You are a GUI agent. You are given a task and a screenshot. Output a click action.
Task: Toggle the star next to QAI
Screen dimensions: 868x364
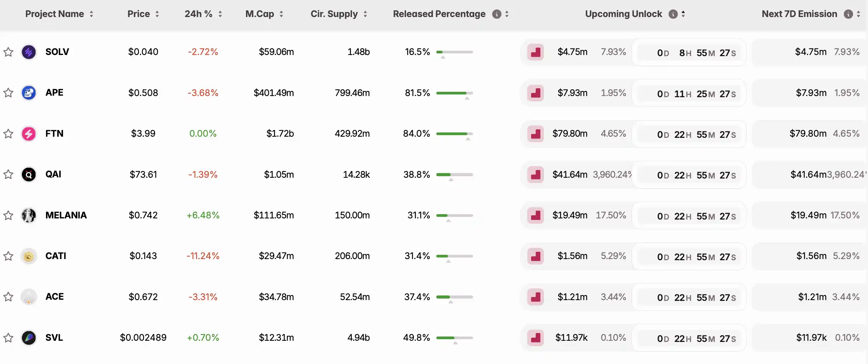click(9, 175)
